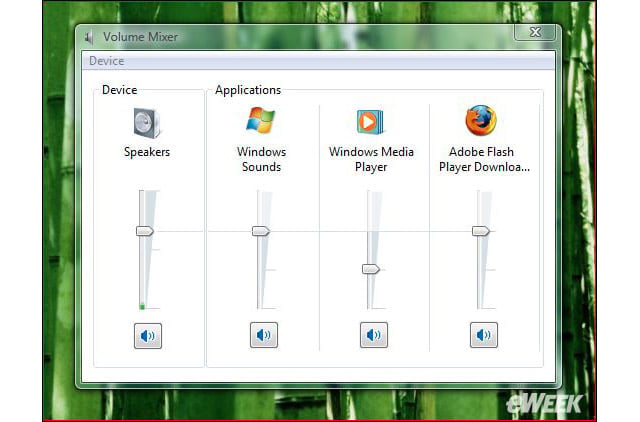Screen dimensions: 640x422
Task: Click the Speakers volume slider handle
Action: point(145,231)
